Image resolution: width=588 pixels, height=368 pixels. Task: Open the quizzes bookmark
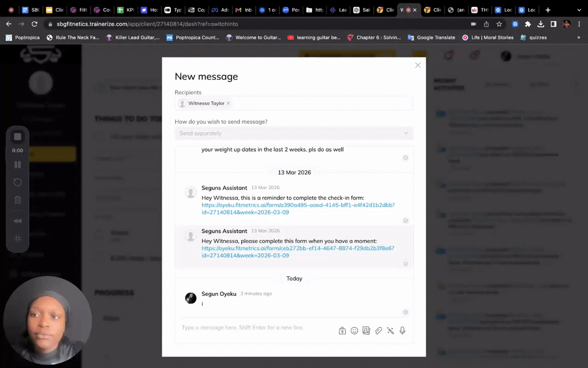[x=537, y=37]
